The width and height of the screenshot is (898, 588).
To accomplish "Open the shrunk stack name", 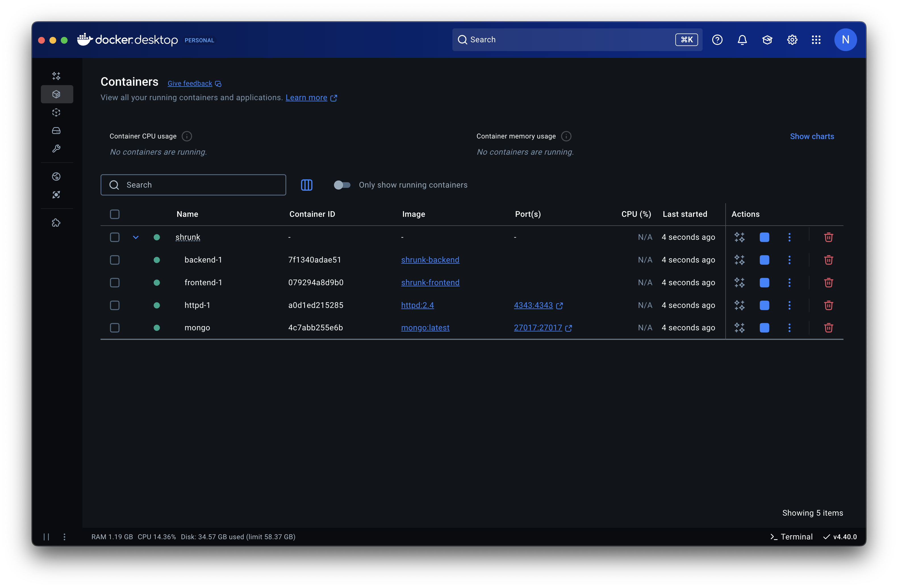I will click(187, 237).
